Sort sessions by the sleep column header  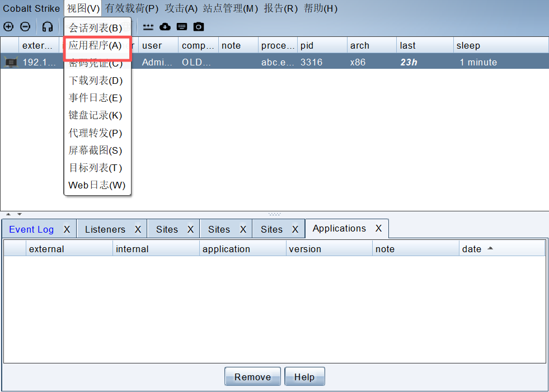(501, 45)
